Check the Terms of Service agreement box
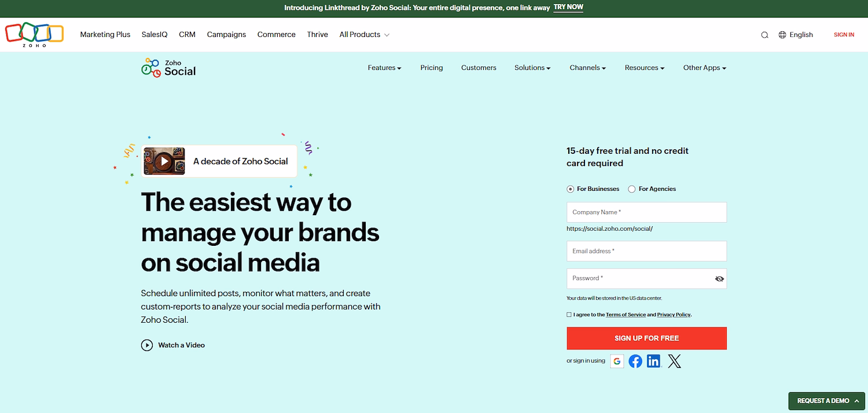Screen dimensions: 868x413 [569, 314]
